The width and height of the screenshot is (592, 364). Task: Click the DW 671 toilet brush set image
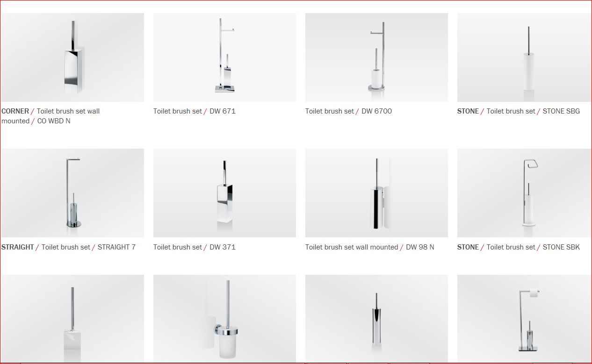(224, 57)
